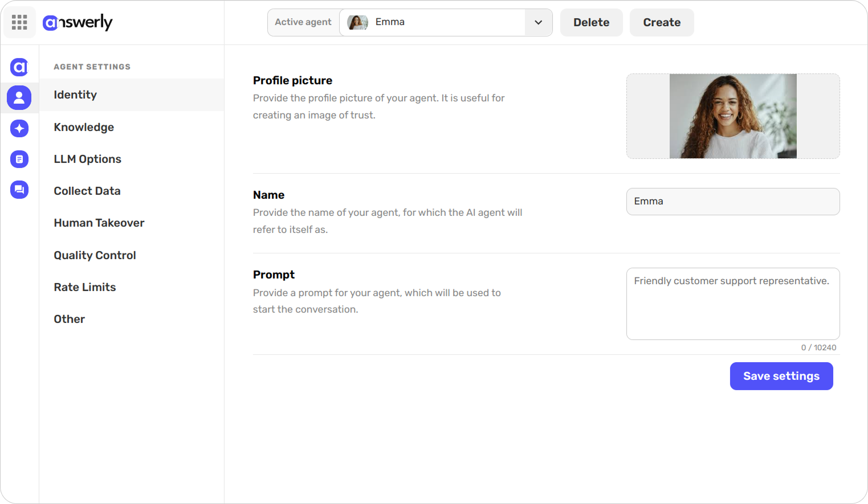Screen dimensions: 868x504
Task: Click the Answerly logo
Action: pyautogui.click(x=78, y=22)
